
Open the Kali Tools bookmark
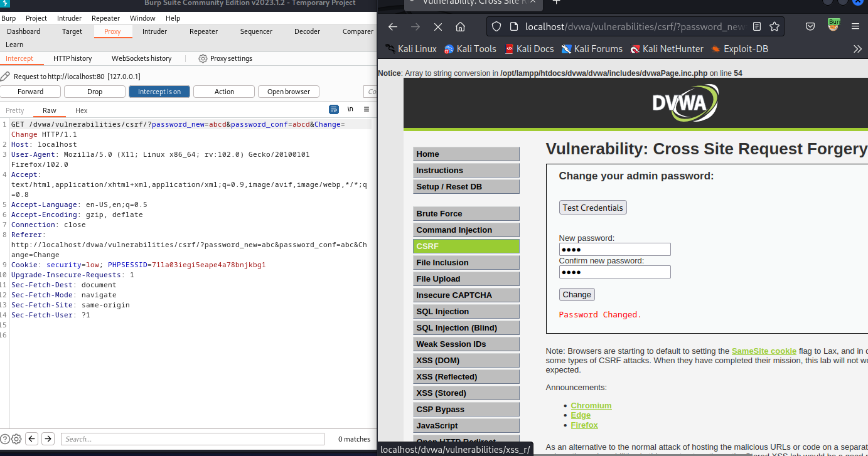(471, 48)
